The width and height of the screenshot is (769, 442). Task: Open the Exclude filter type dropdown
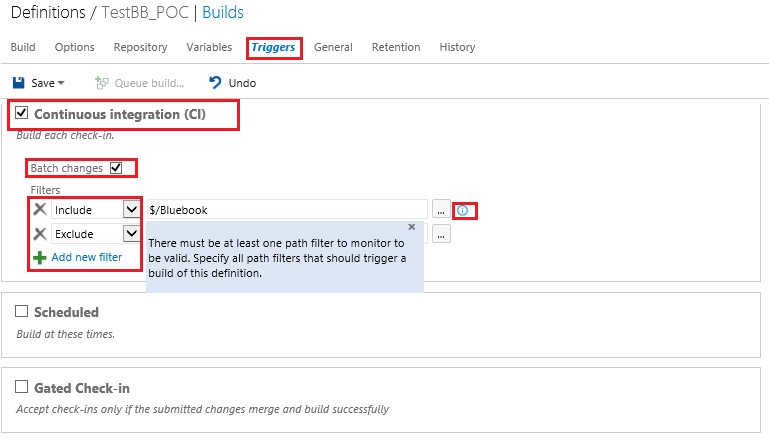click(131, 234)
